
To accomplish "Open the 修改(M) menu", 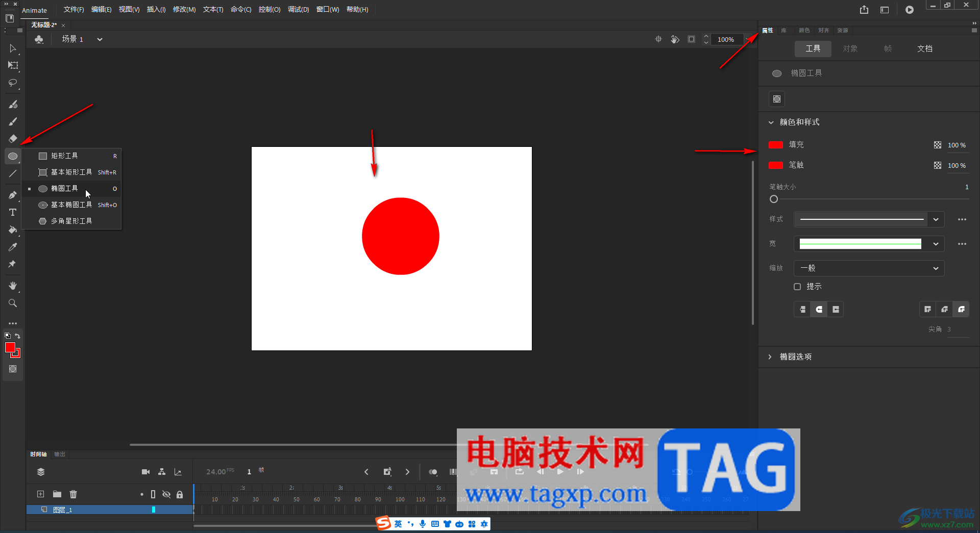I will (x=184, y=10).
